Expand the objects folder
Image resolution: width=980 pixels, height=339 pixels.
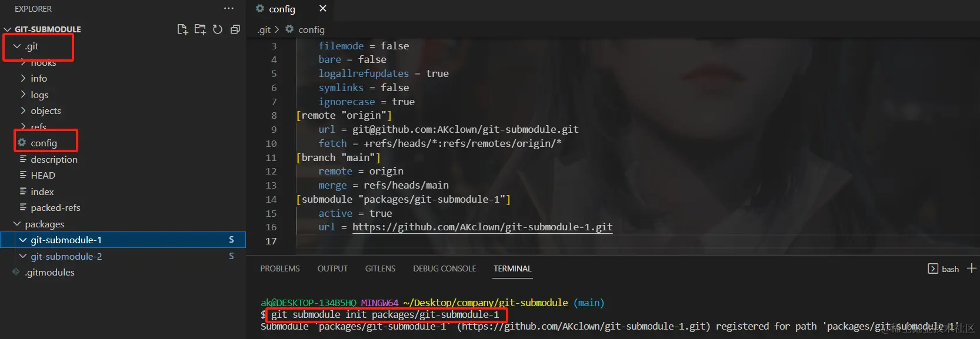(23, 110)
